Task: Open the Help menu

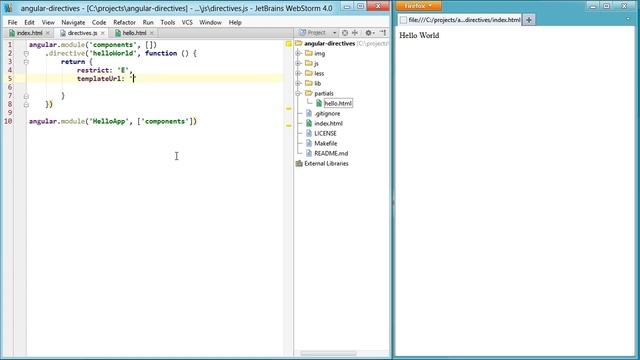Action: [235, 22]
